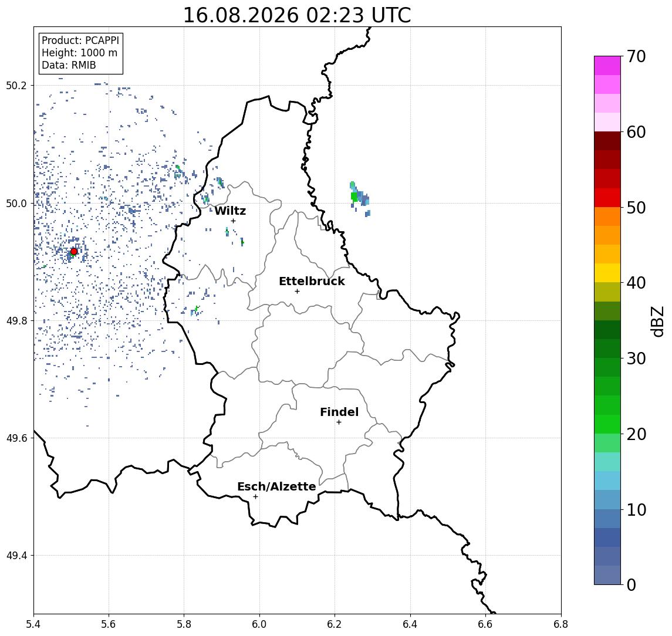The image size is (672, 636).
Task: Click the cross marker below Ettelbruck
Action: pos(298,292)
